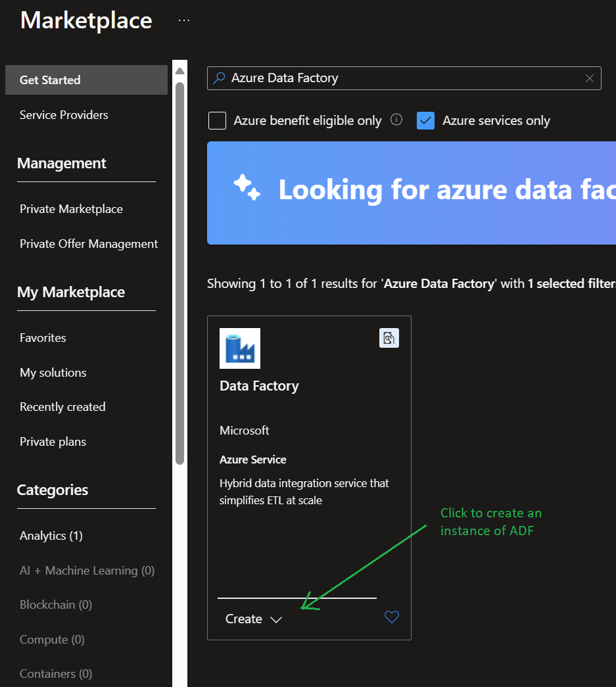Open the ellipsis menu beside Marketplace heading
This screenshot has height=687, width=616.
(183, 20)
